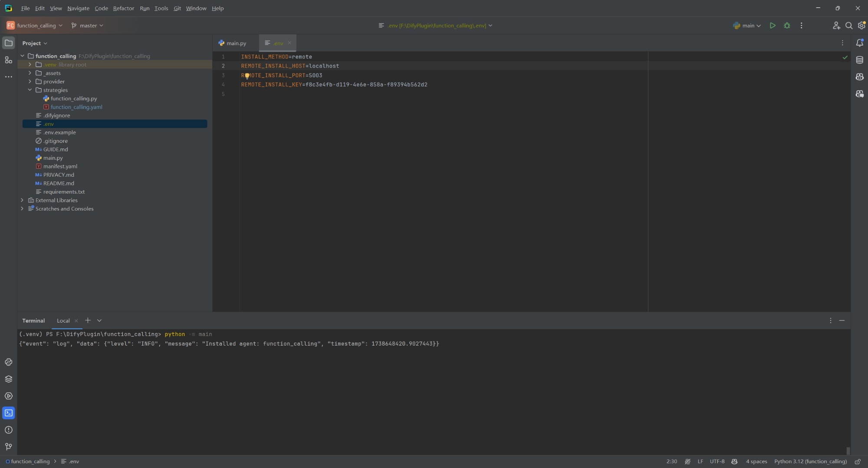The height and width of the screenshot is (468, 868).
Task: Open the Copilot Chat tool window
Action: click(x=860, y=94)
